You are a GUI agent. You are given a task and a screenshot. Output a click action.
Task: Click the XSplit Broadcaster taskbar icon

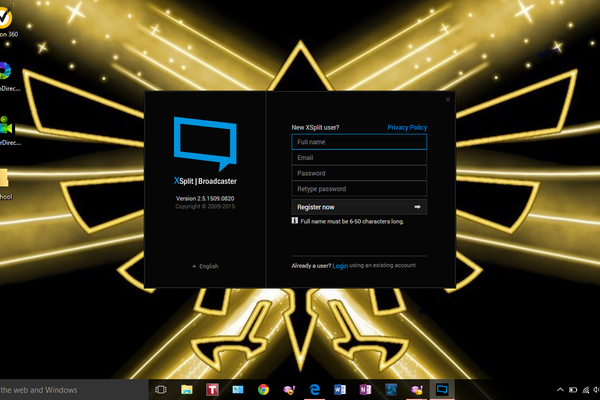point(442,390)
